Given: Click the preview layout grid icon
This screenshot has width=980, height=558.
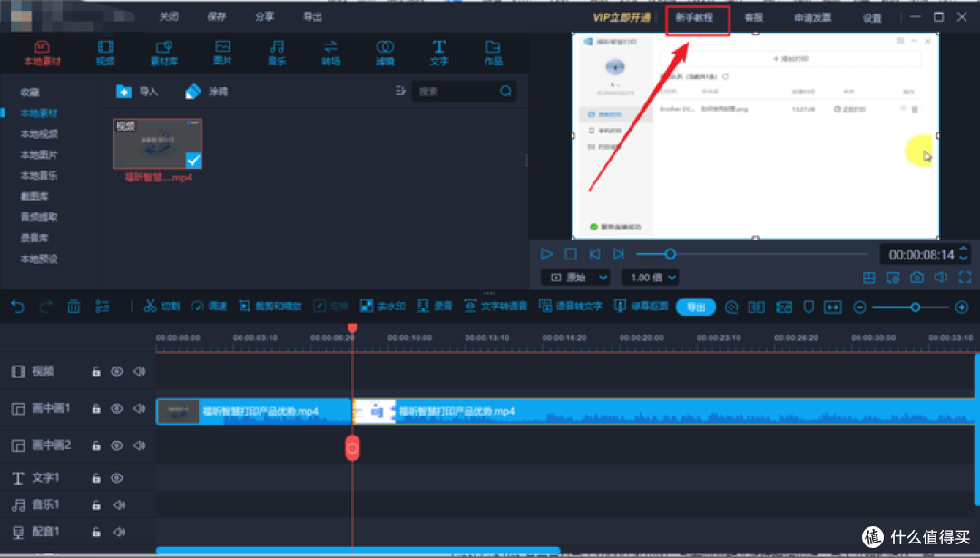Looking at the screenshot, I should pos(868,278).
